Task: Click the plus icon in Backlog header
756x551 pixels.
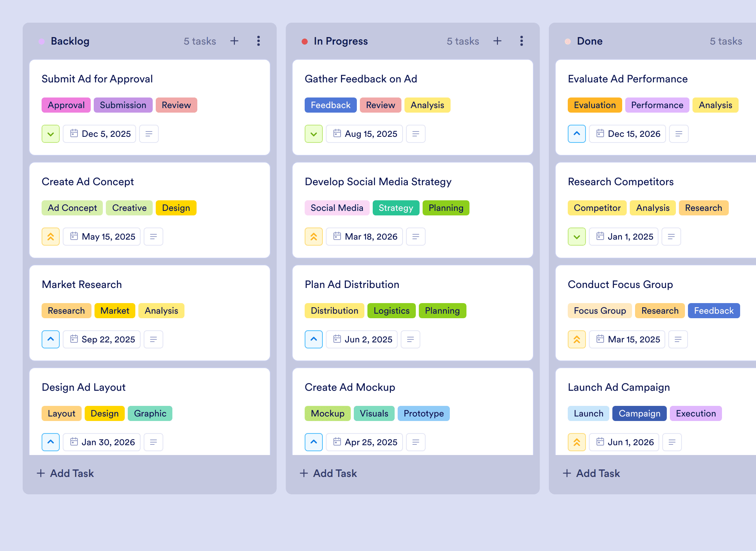Action: [234, 41]
